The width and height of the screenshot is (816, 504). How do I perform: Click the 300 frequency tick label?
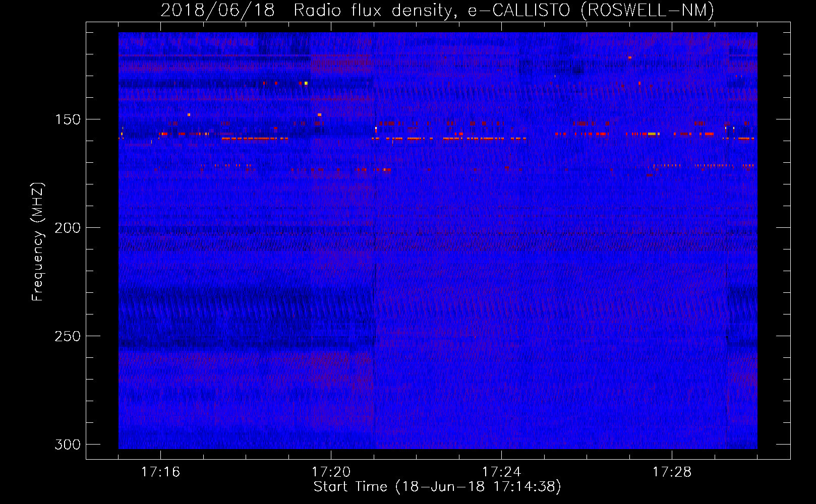(67, 445)
